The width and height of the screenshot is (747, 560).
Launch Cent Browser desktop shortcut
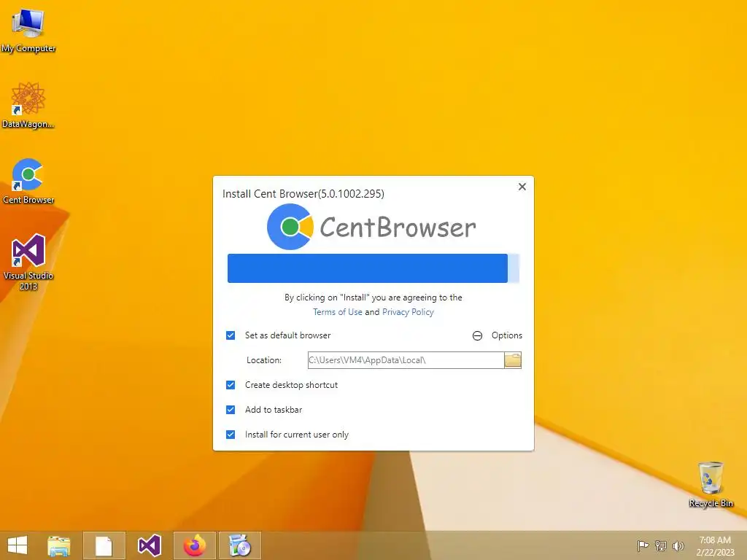[x=28, y=182]
